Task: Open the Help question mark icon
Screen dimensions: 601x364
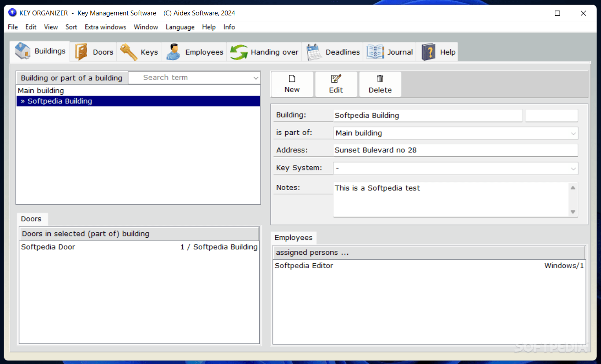Action: 428,51
